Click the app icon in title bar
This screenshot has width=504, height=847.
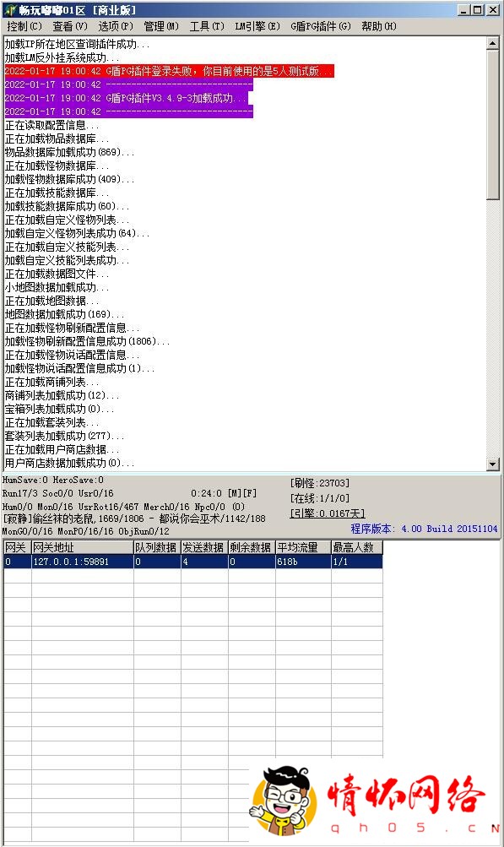pos(9,10)
